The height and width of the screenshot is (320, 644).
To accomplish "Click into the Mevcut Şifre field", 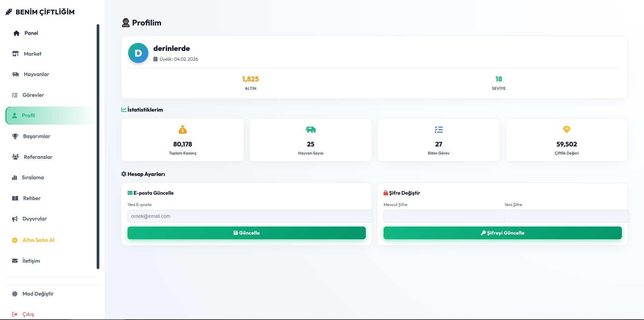I will (444, 216).
